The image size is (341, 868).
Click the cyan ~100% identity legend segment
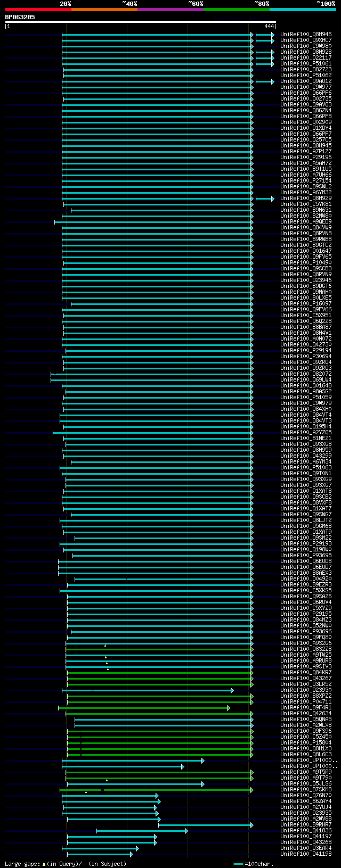click(302, 10)
